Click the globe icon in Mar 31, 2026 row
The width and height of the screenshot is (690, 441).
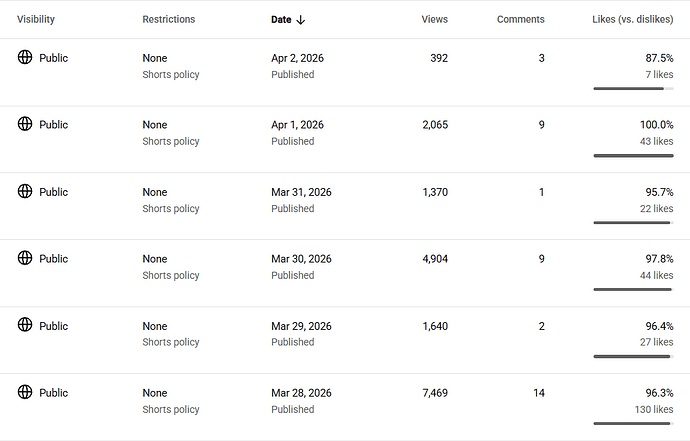[x=25, y=191]
